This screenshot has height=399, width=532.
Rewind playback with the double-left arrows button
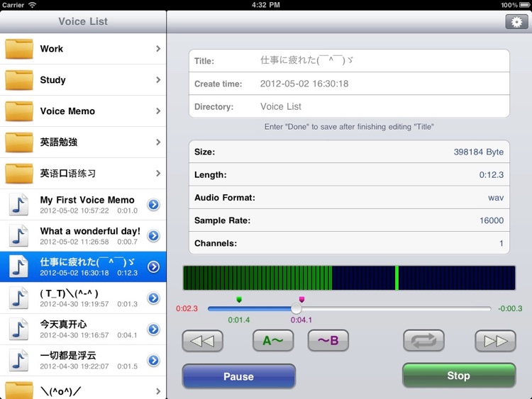coord(203,341)
